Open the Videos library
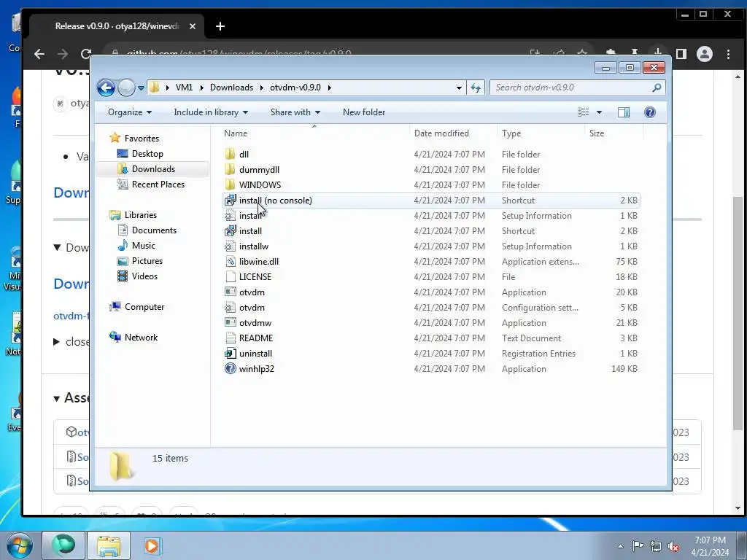 coord(144,276)
